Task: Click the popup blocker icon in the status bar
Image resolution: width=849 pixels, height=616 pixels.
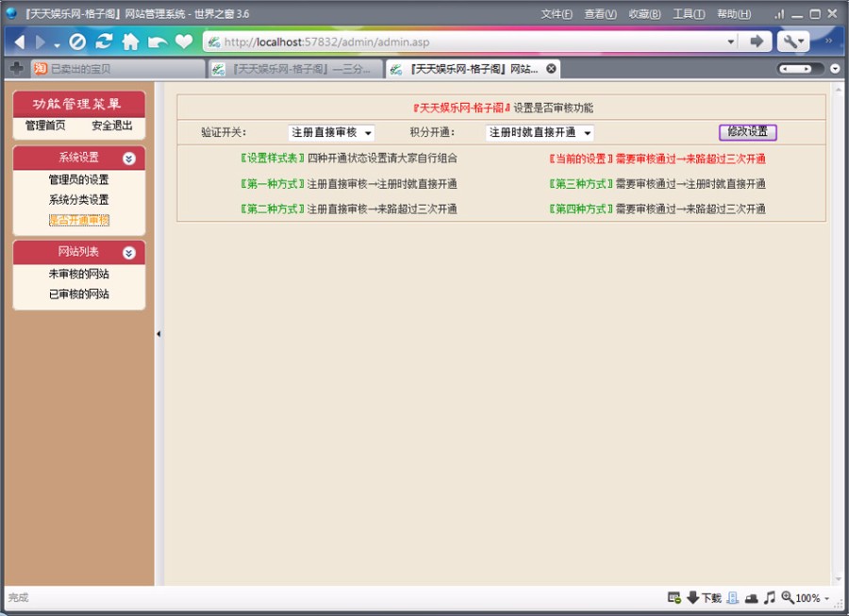Action: click(x=674, y=597)
